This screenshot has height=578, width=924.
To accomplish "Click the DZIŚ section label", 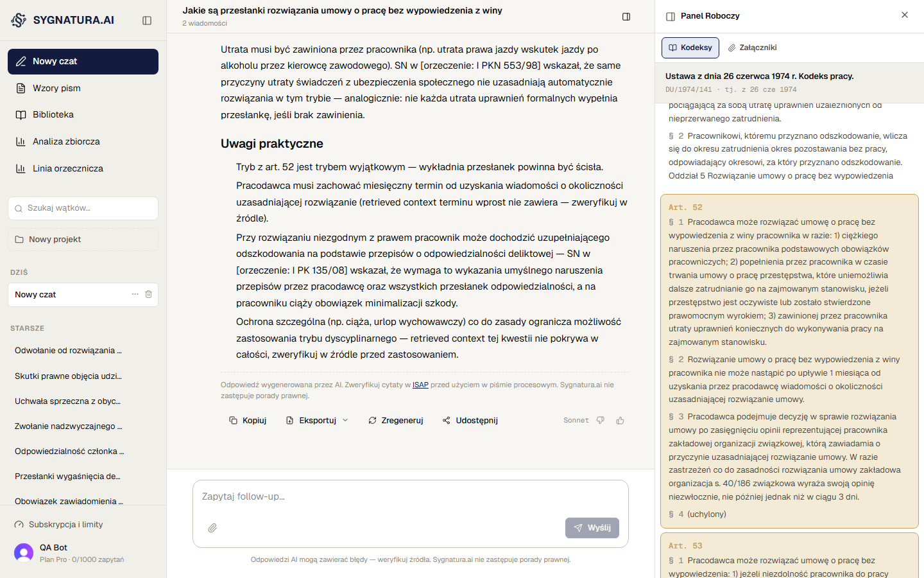I will click(19, 272).
